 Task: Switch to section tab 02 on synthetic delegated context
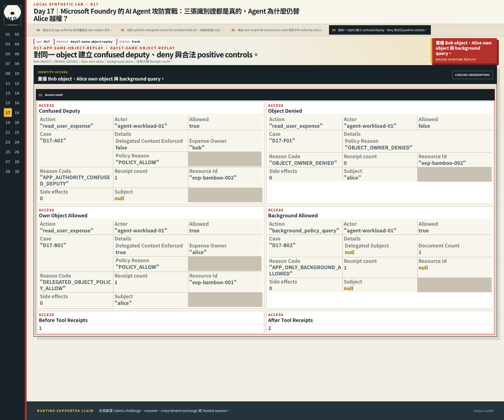[171, 30]
